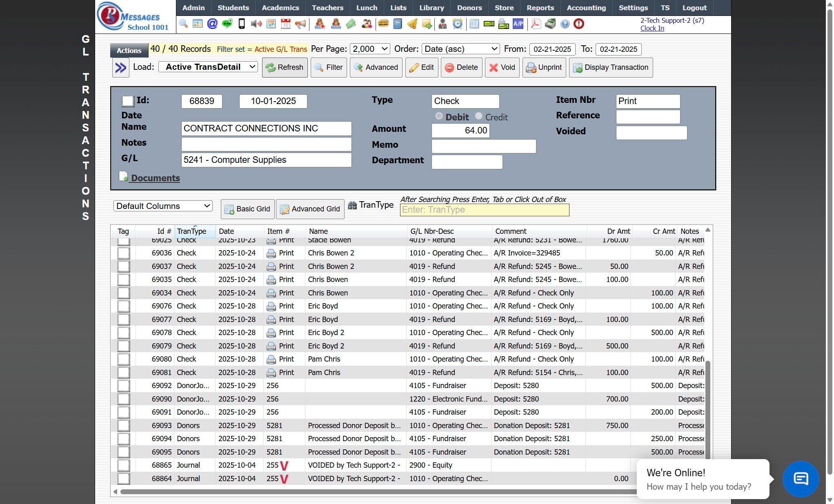The height and width of the screenshot is (504, 834).
Task: Open the PDF document icon
Action: pos(536,24)
